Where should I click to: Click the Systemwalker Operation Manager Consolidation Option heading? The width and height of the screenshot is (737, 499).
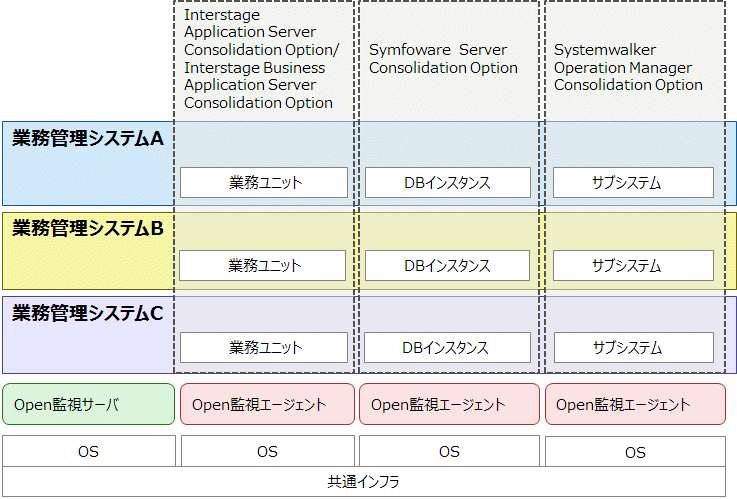pyautogui.click(x=628, y=67)
